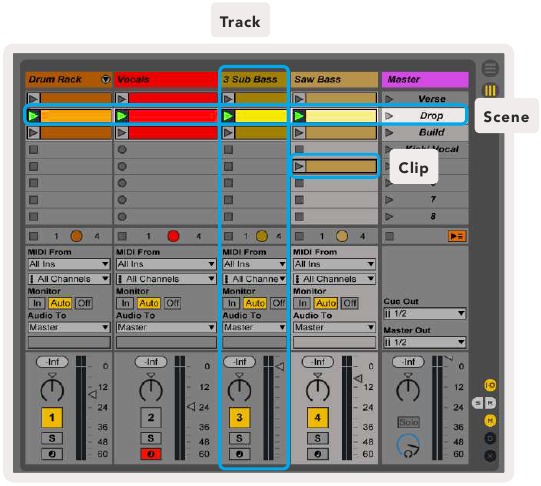Click Back to Arrangement button on Master

[x=457, y=236]
